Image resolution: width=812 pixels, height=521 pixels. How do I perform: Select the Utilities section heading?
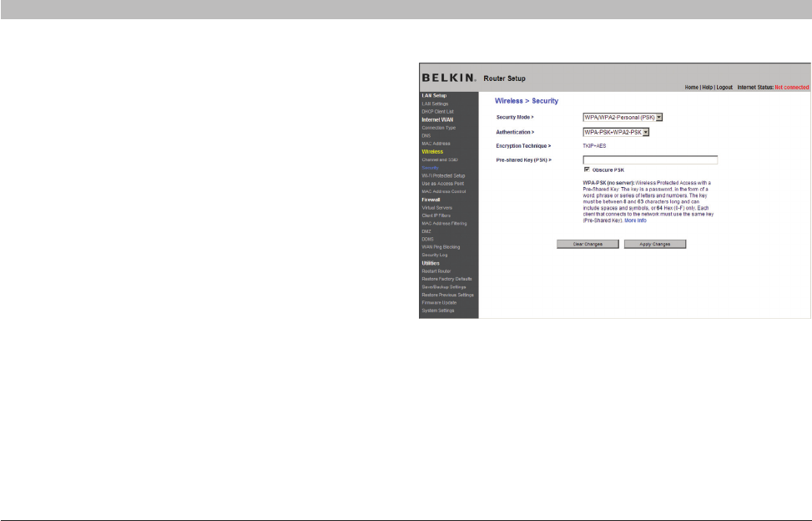pos(431,263)
